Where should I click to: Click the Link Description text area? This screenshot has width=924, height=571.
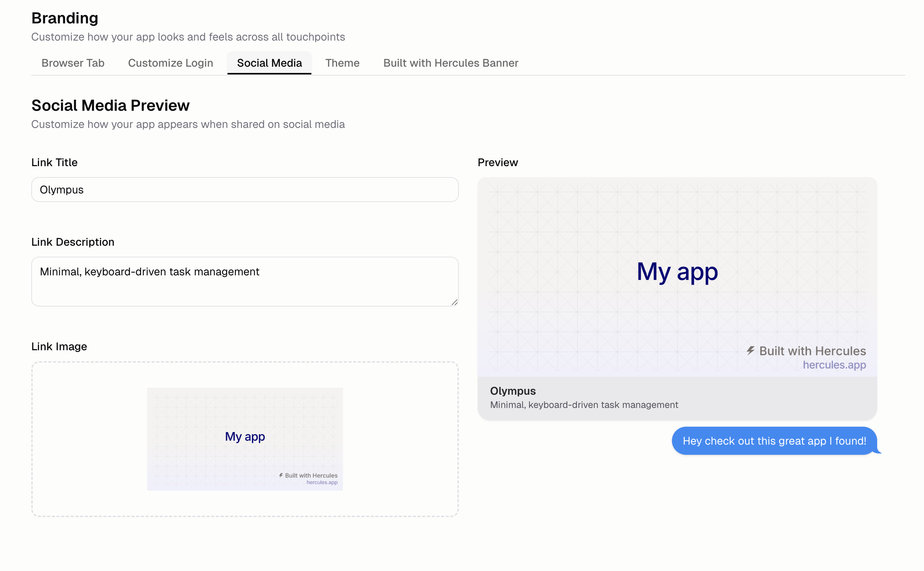(x=245, y=281)
